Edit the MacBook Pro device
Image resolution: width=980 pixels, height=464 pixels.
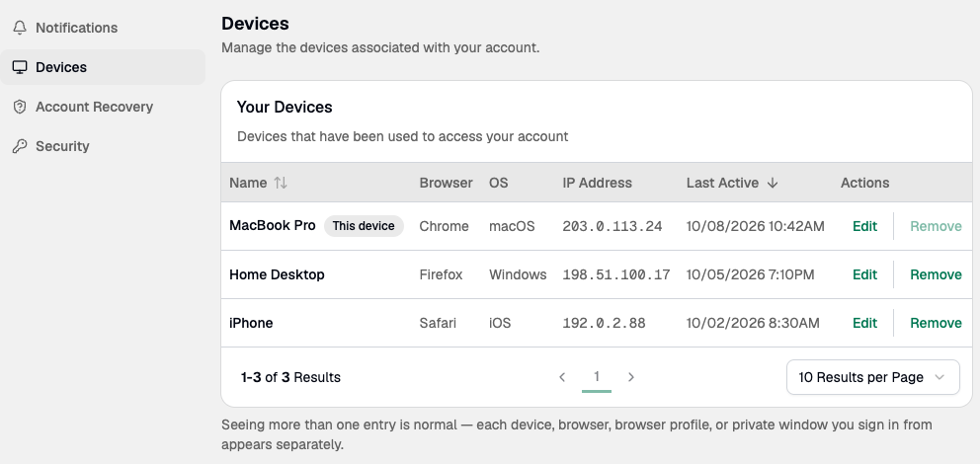pos(865,226)
